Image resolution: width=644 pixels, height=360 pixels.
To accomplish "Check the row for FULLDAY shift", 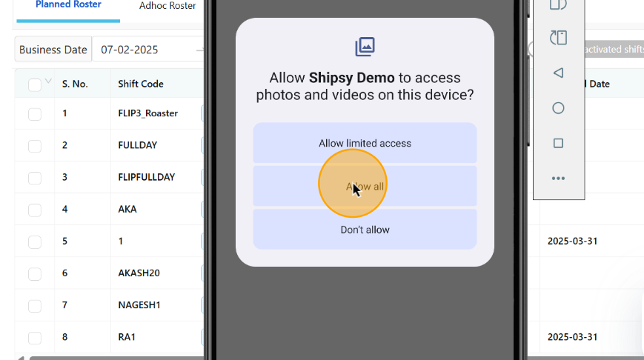I will click(35, 146).
